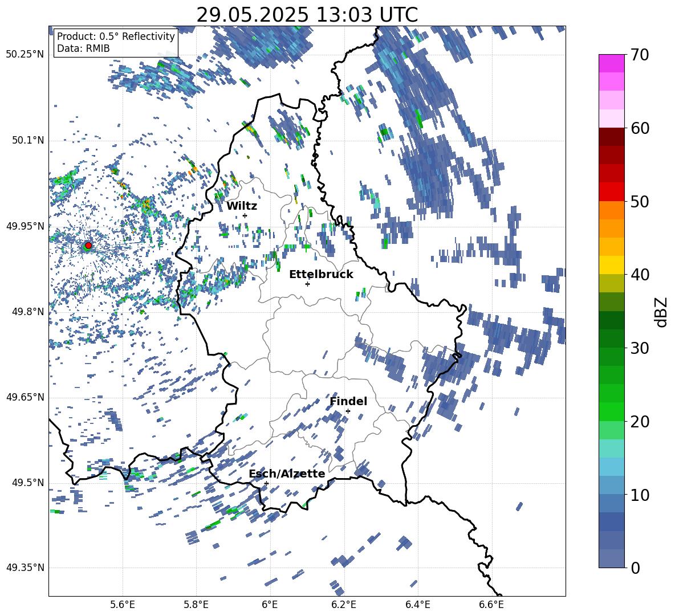Viewport: 675px width, 616px height.
Task: Click the 5.8°E longitude tick label
Action: [x=196, y=605]
